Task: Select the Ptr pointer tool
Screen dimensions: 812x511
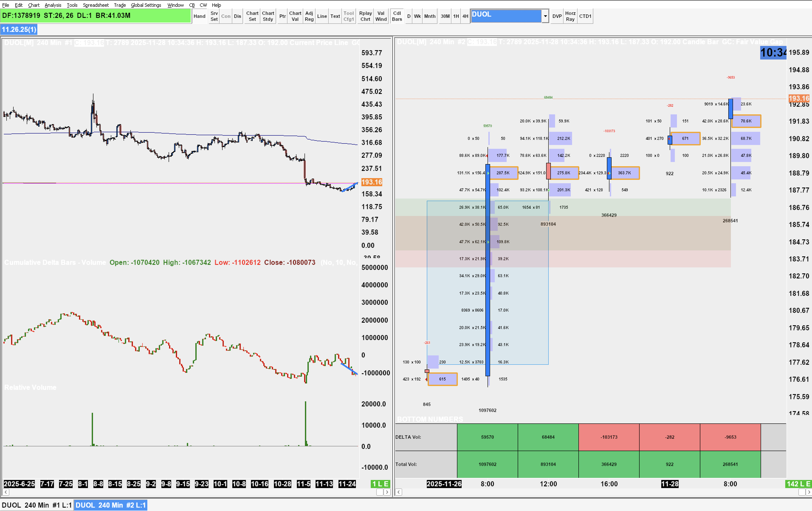Action: click(x=282, y=16)
